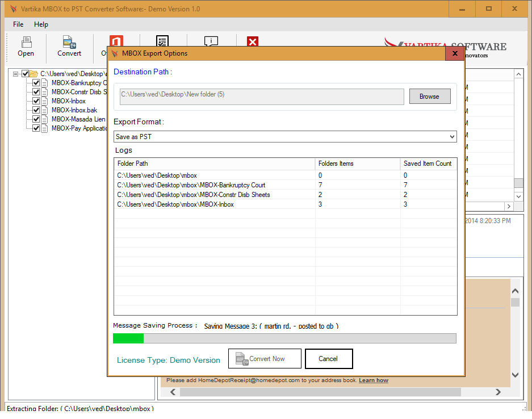Open the Help menu

41,24
